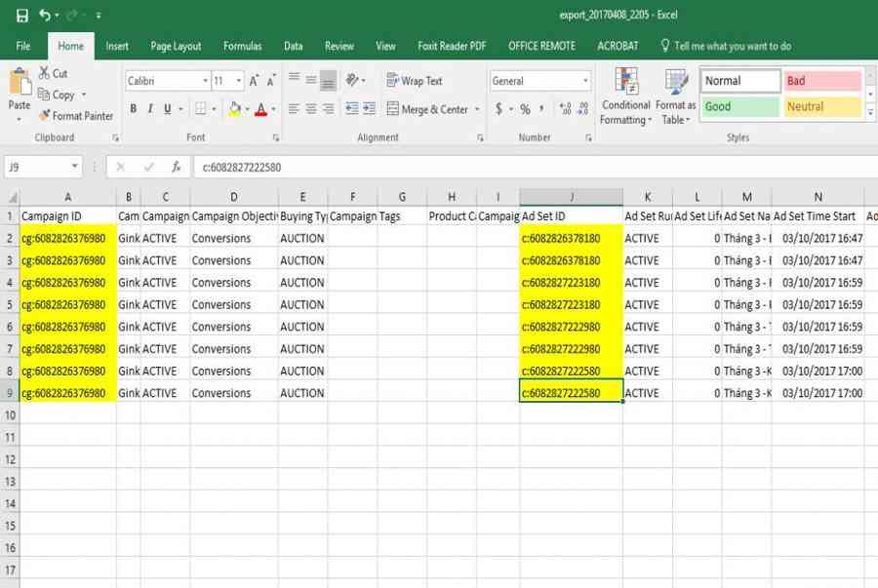Switch to the Review tab
This screenshot has width=878, height=588.
click(339, 46)
